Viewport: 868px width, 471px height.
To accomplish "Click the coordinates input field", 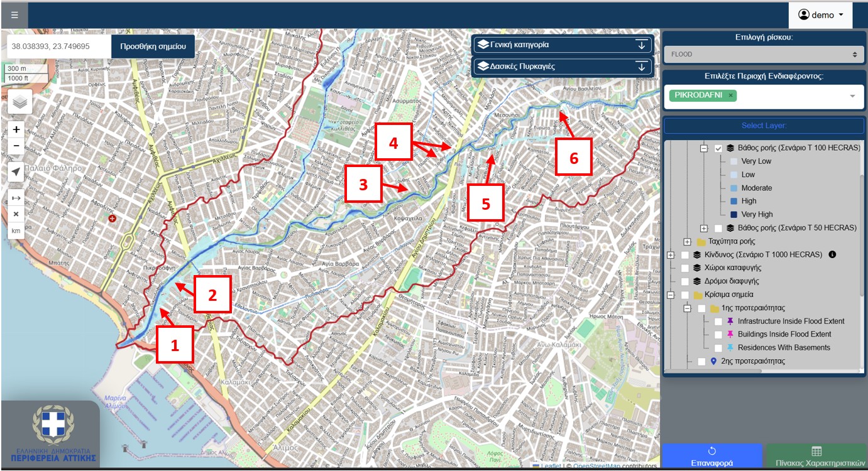I will point(59,46).
